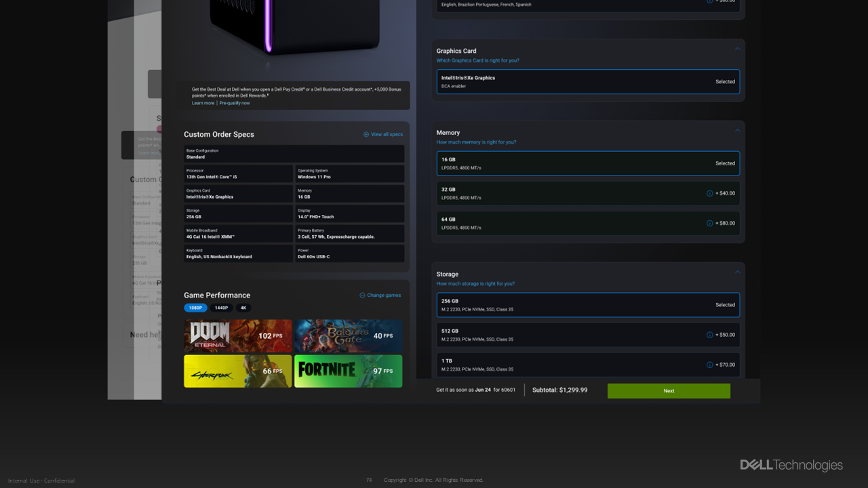Click the Operating System Windows 11 Pro cell
868x488 pixels.
349,174
